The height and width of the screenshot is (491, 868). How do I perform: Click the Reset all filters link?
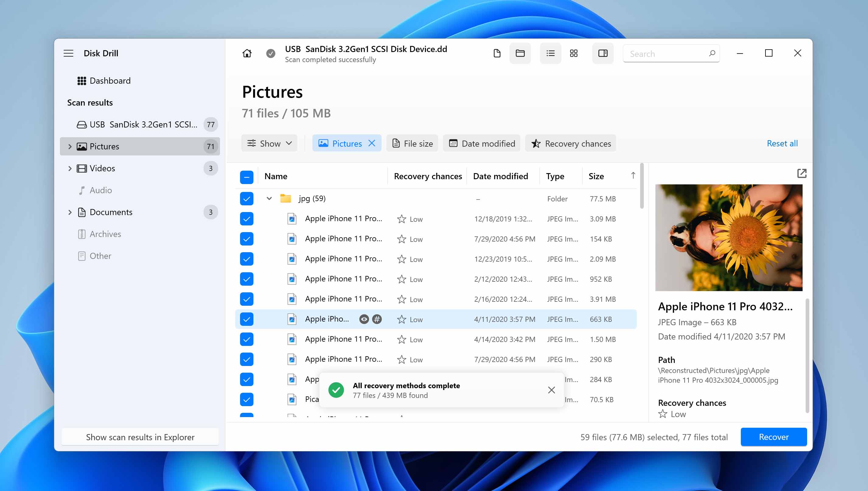(782, 143)
